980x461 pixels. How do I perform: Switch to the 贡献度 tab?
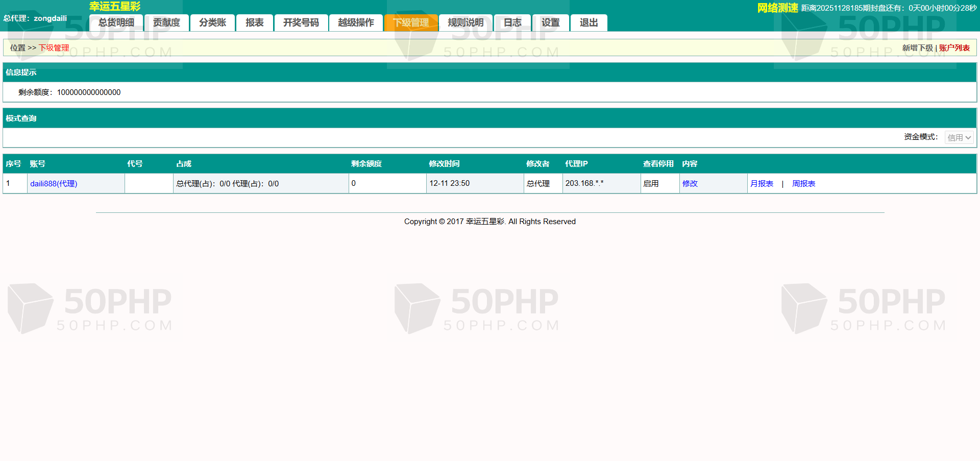(x=166, y=23)
